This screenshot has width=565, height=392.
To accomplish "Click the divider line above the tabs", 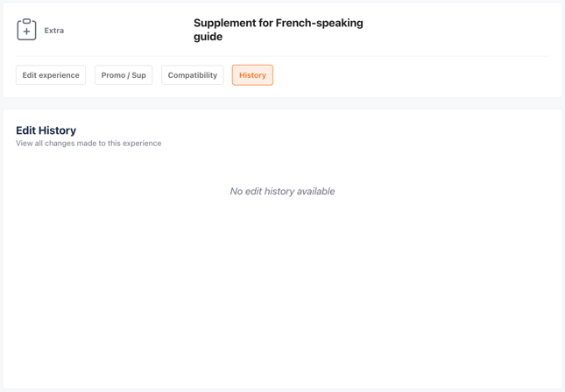I will pos(282,56).
